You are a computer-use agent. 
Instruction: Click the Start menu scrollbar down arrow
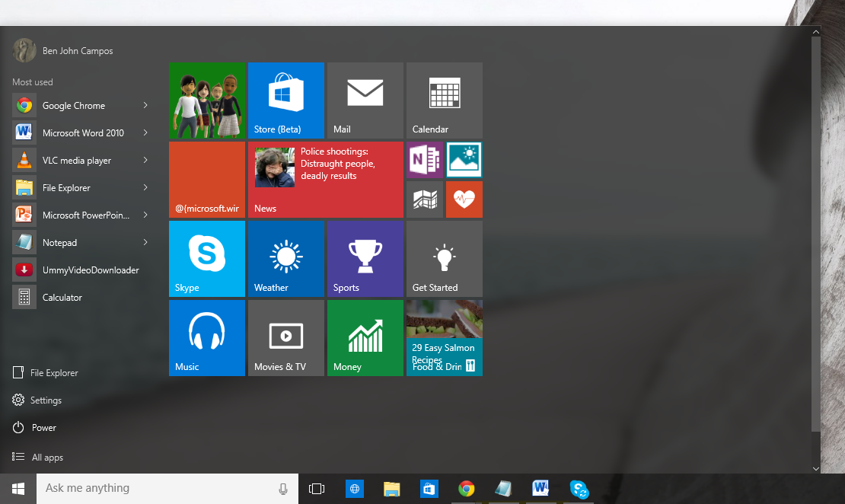click(816, 468)
